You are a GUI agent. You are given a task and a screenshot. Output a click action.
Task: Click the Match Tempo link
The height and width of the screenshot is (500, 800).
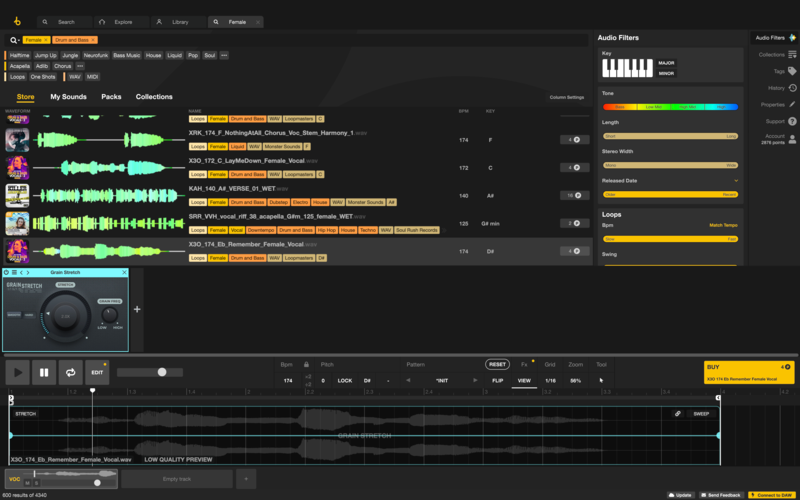click(723, 225)
